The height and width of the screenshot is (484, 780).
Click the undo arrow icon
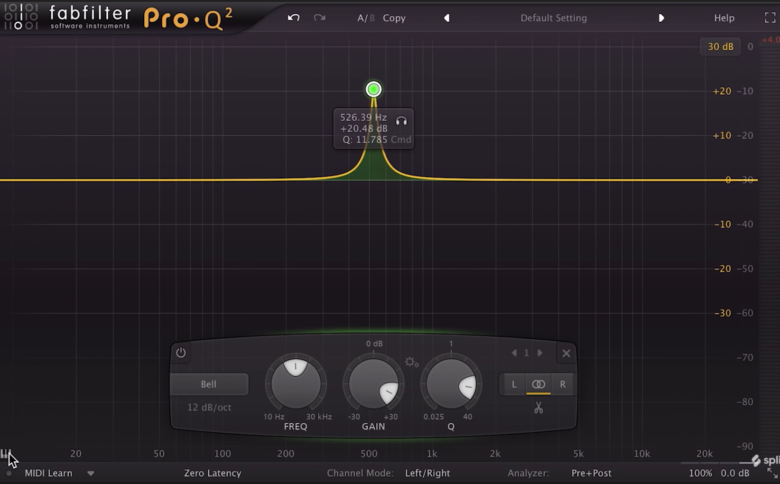pos(293,18)
